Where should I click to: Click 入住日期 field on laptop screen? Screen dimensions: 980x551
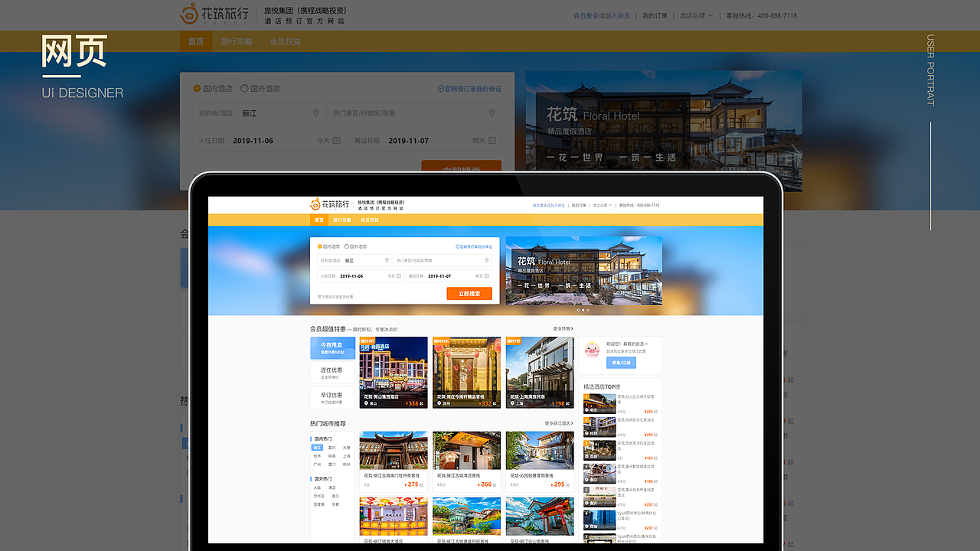point(361,275)
